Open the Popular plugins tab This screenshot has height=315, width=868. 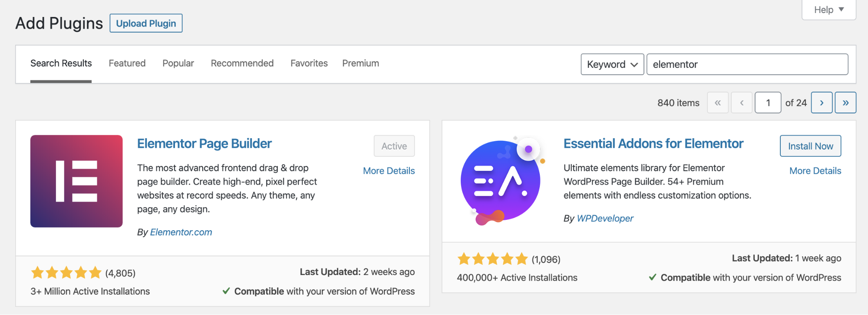click(x=178, y=63)
